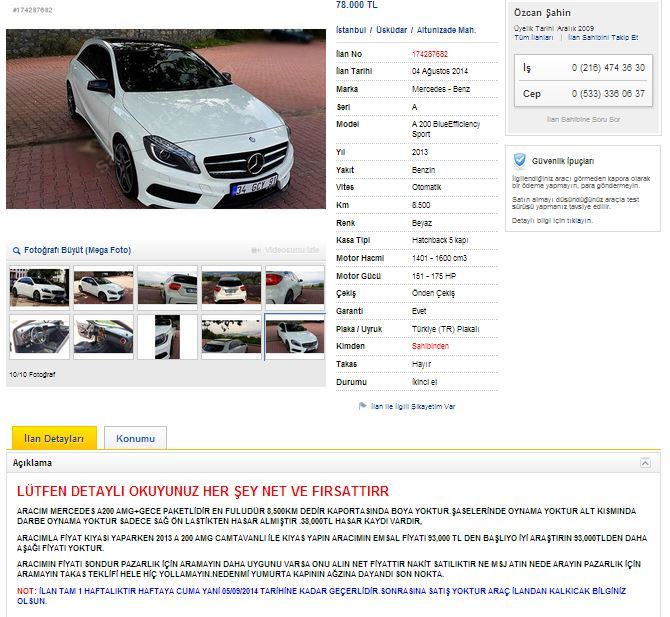The width and height of the screenshot is (670, 617).
Task: Collapse the Açıklama section with arrow
Action: [x=645, y=463]
